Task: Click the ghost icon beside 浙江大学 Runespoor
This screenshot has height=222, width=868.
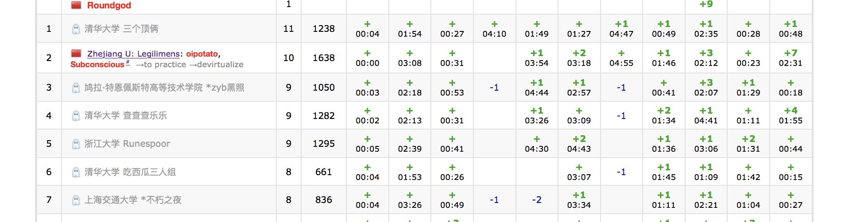Action: pyautogui.click(x=76, y=144)
